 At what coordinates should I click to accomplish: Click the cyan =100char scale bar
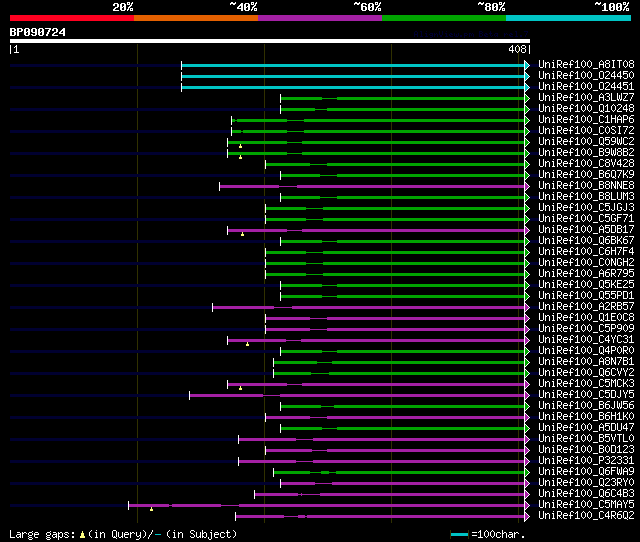pos(459,534)
